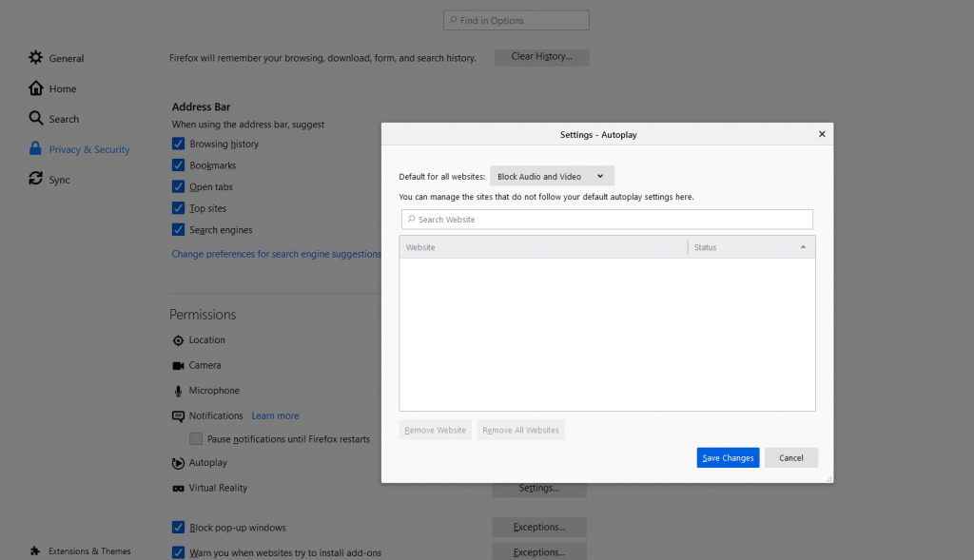The height and width of the screenshot is (560, 974).
Task: Click the Search Website input field
Action: coord(606,219)
